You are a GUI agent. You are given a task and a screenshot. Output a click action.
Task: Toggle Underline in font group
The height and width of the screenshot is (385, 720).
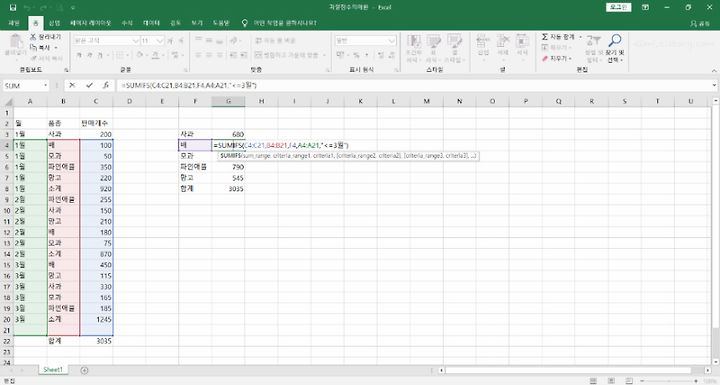pyautogui.click(x=100, y=55)
